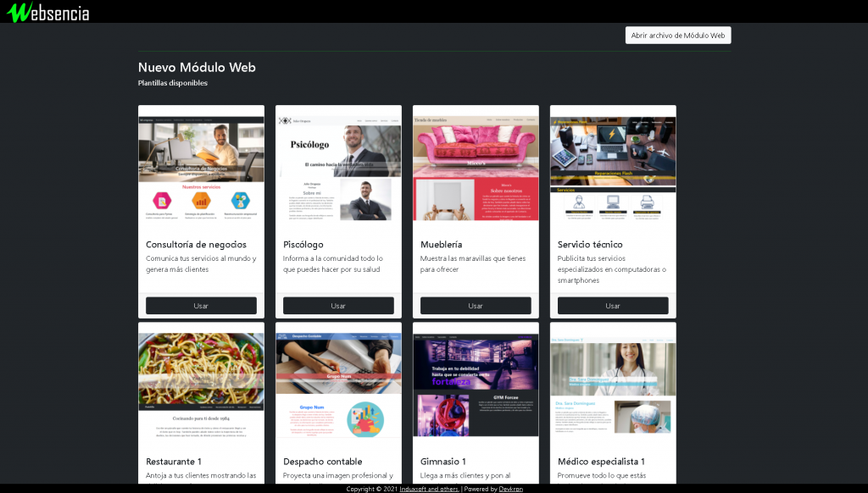This screenshot has height=493, width=868.
Task: Preview the Restaurante 1 noodles thumbnail
Action: 201,385
